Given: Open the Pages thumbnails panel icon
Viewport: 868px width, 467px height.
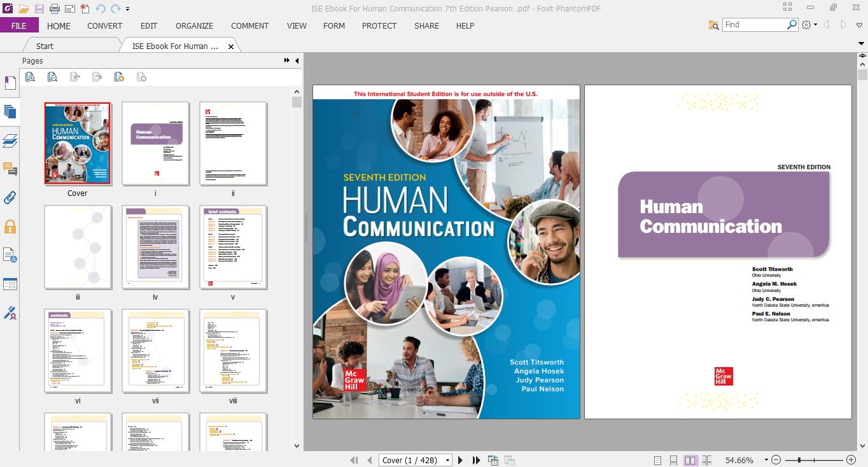Looking at the screenshot, I should point(10,112).
